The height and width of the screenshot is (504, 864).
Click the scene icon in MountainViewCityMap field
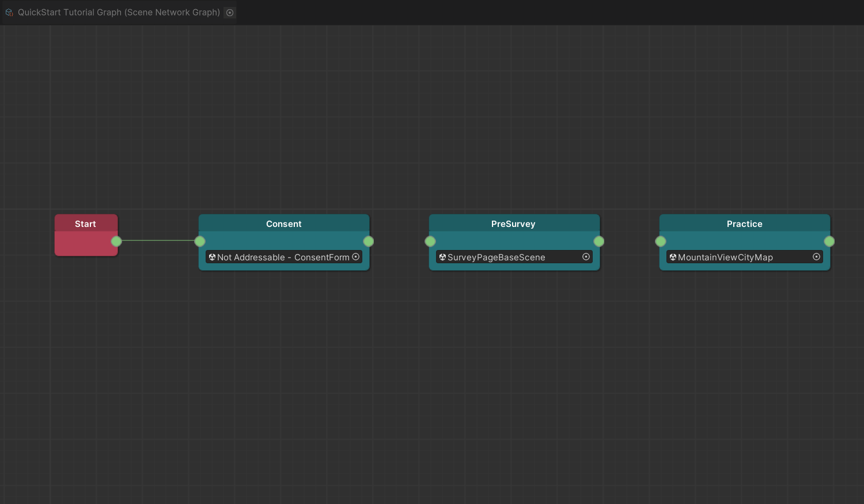[x=673, y=257]
